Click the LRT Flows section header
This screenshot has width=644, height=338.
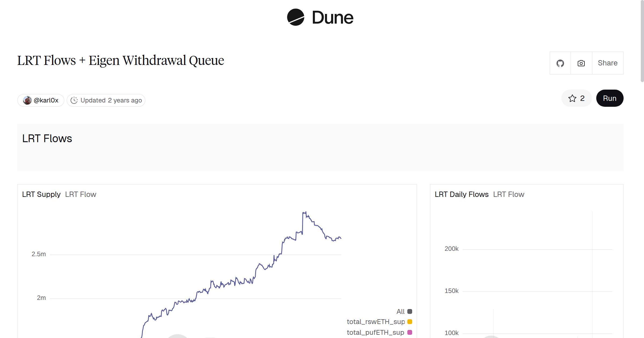click(x=47, y=138)
